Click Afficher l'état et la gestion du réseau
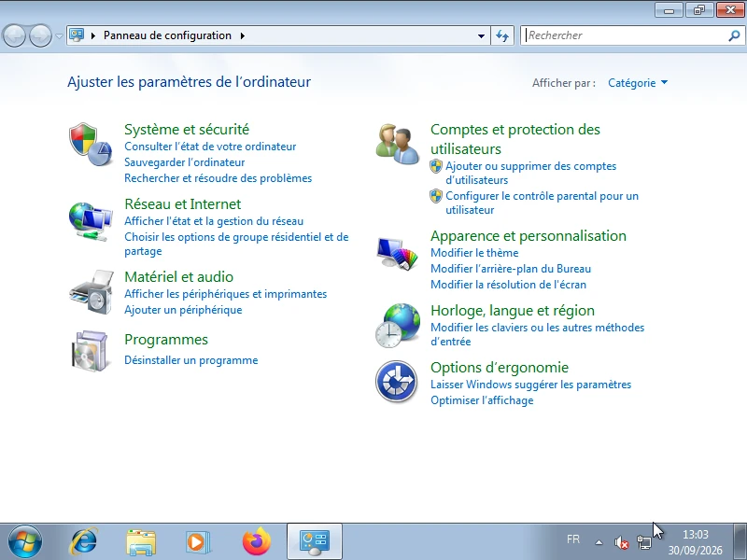Viewport: 747px width, 560px height. [214, 221]
